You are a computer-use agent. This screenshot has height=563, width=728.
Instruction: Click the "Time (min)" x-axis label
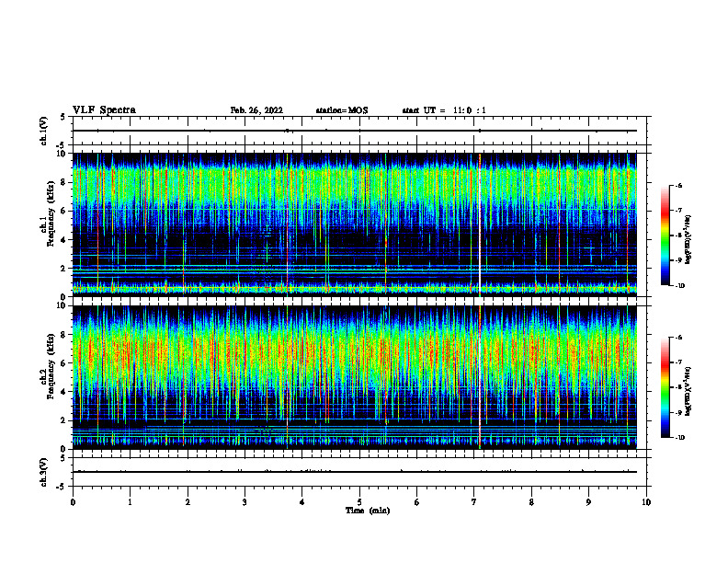368,511
